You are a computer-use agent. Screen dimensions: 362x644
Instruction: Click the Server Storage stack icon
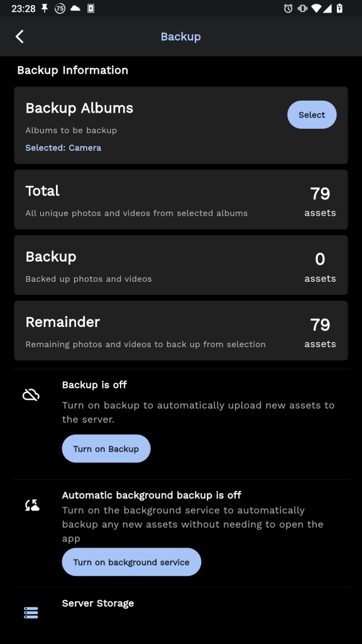tap(31, 613)
